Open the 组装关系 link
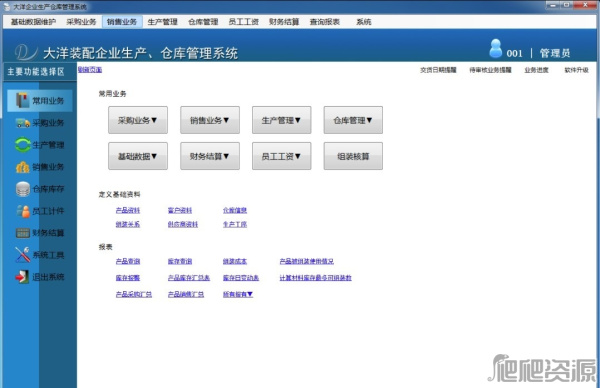 click(128, 224)
